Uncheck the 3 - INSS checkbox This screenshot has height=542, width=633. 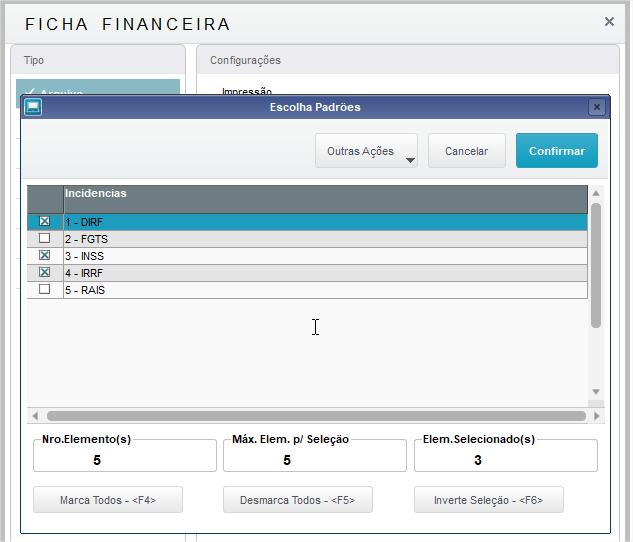pos(44,255)
